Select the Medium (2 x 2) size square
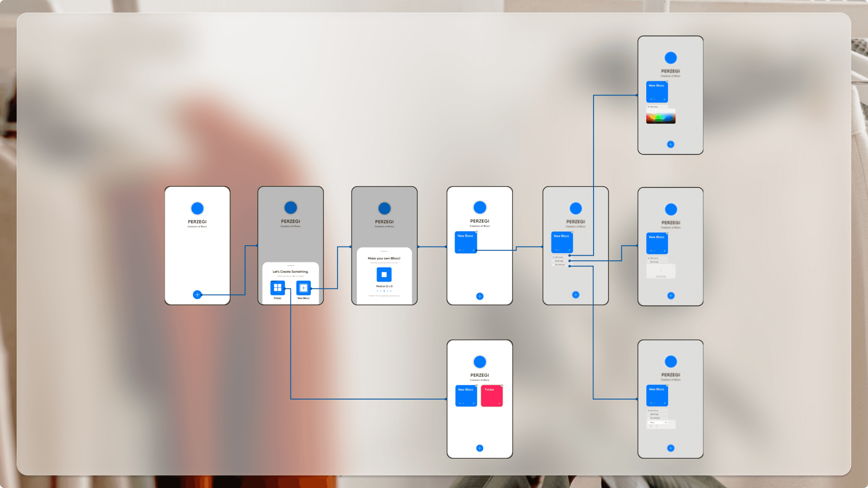 tap(384, 274)
